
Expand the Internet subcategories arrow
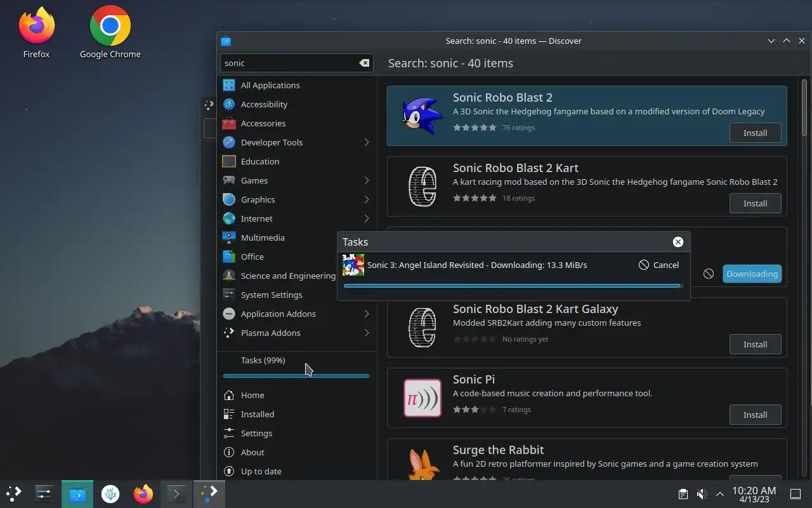pos(367,218)
